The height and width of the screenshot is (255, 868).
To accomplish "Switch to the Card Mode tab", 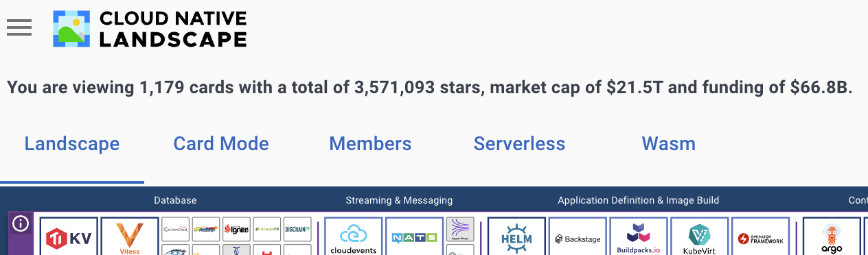I will pos(221,144).
